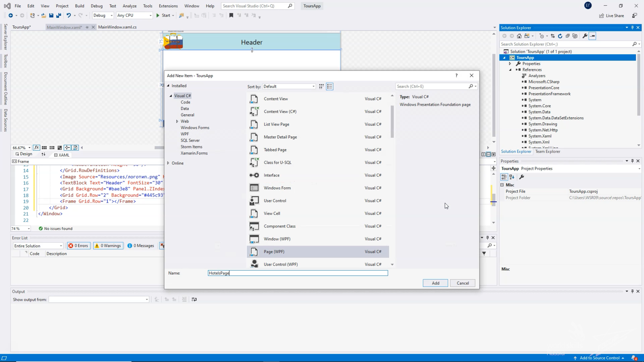Select User Control (WPF) template
This screenshot has height=362, width=644.
click(x=318, y=264)
